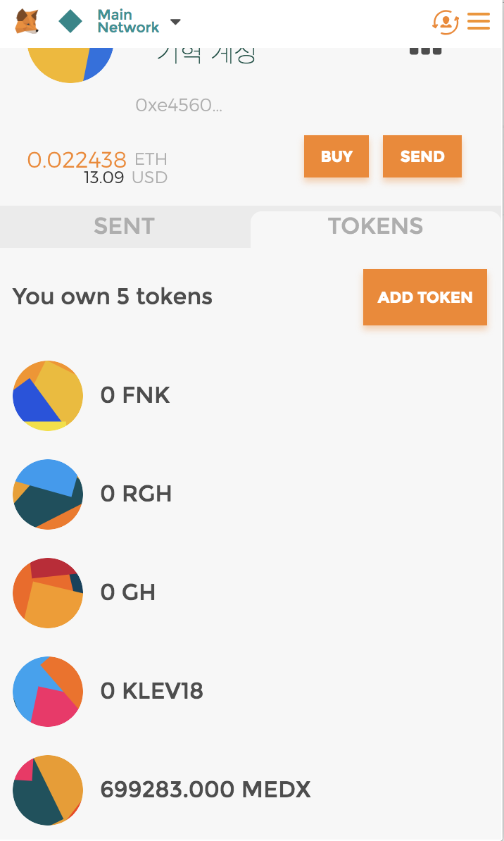The image size is (504, 841).
Task: Select the MEDX token identicon
Action: pyautogui.click(x=48, y=790)
